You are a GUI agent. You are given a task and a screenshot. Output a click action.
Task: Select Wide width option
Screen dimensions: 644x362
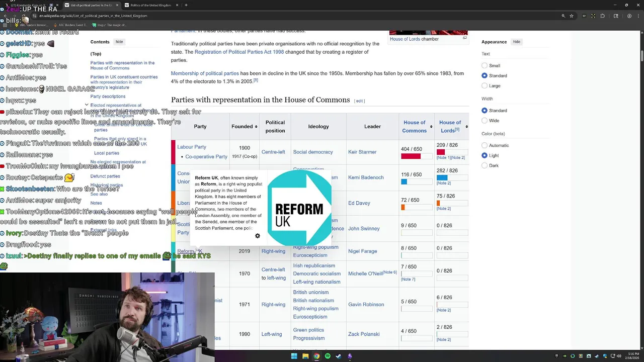[485, 120]
